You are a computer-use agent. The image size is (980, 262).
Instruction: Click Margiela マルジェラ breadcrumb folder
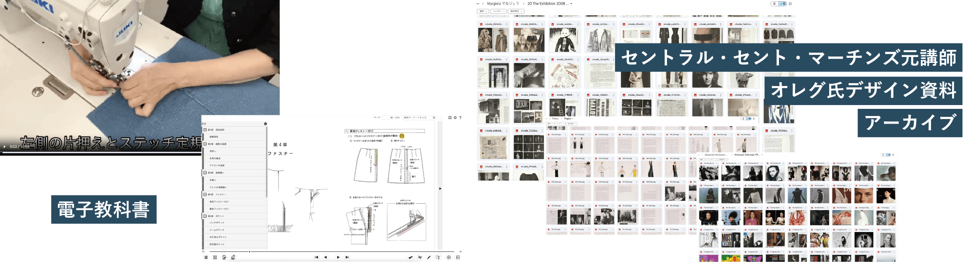[503, 4]
